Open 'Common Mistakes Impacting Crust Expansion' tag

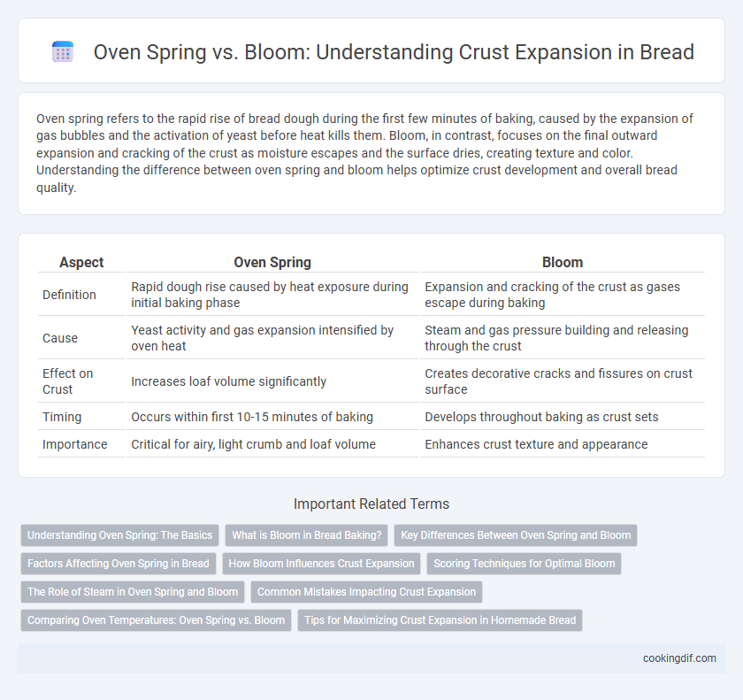(x=366, y=592)
